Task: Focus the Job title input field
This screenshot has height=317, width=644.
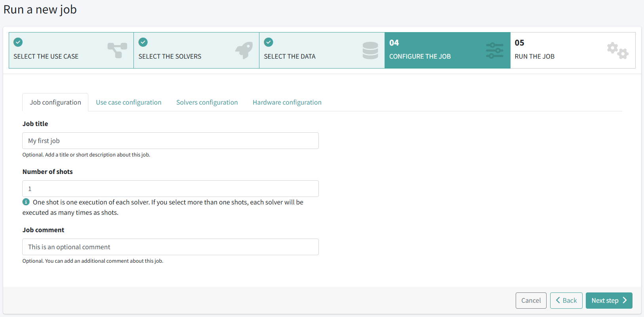Action: (x=170, y=141)
